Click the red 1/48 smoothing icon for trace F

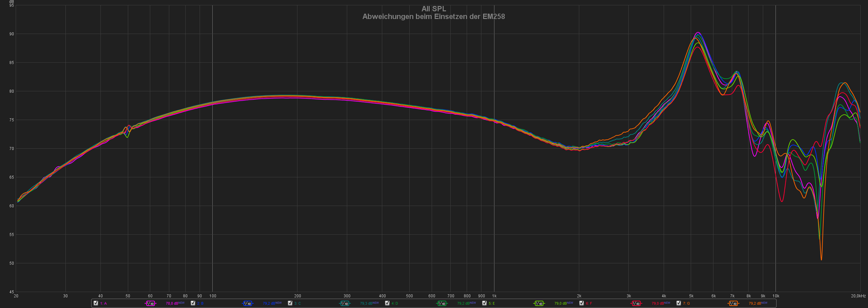636,303
